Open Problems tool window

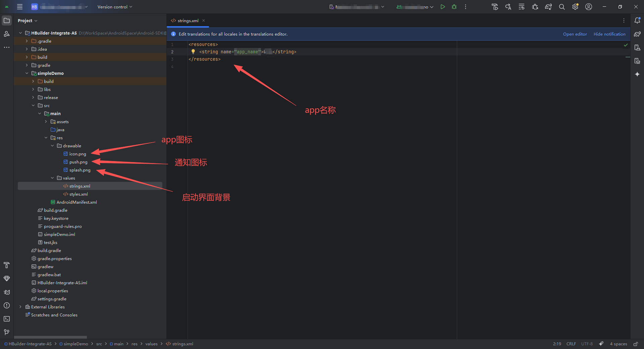[x=7, y=305]
